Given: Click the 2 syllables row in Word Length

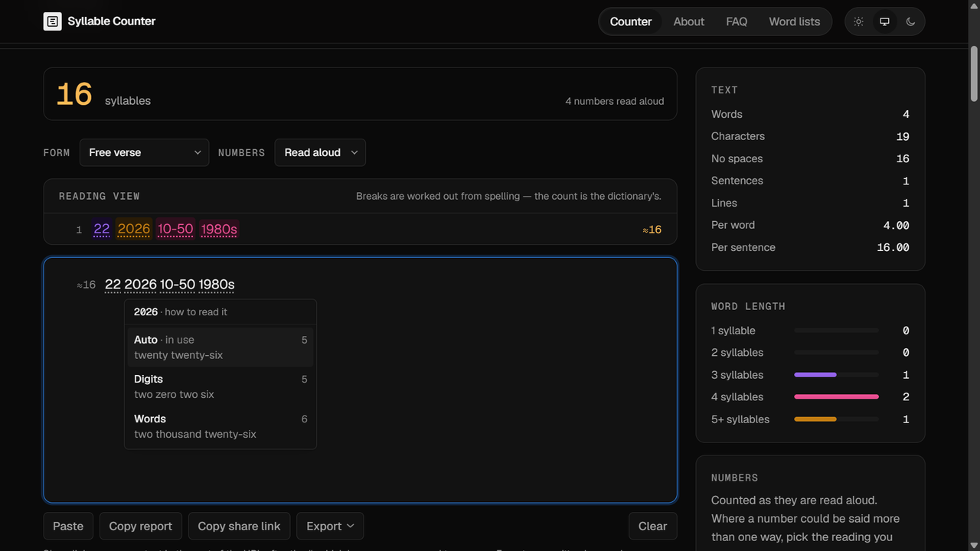Looking at the screenshot, I should (x=810, y=353).
